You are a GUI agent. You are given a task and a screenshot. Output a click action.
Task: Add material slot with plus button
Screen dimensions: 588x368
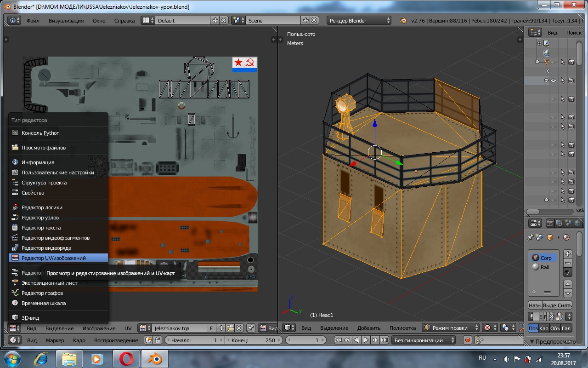[x=568, y=254]
